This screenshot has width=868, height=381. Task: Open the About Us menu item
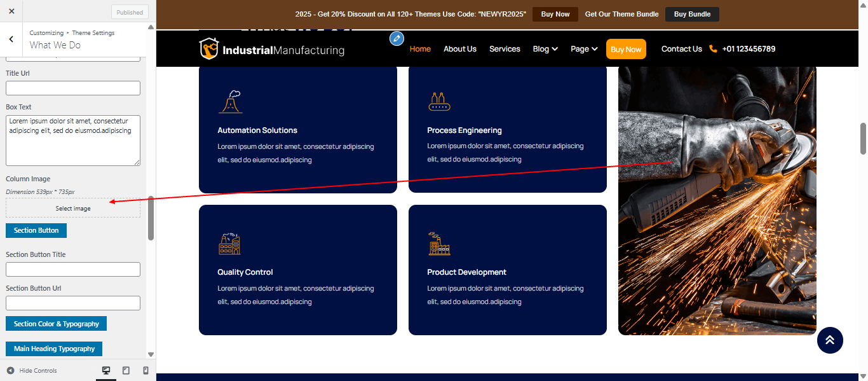click(460, 49)
